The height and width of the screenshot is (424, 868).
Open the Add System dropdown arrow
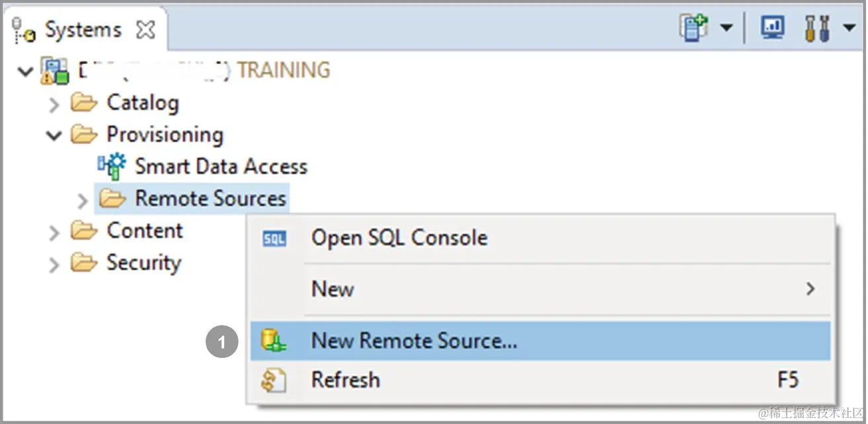727,28
